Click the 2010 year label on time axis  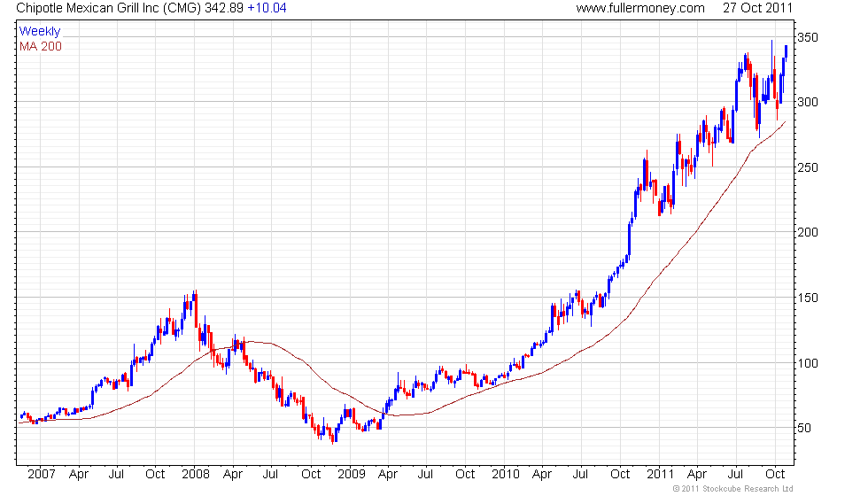pos(506,475)
